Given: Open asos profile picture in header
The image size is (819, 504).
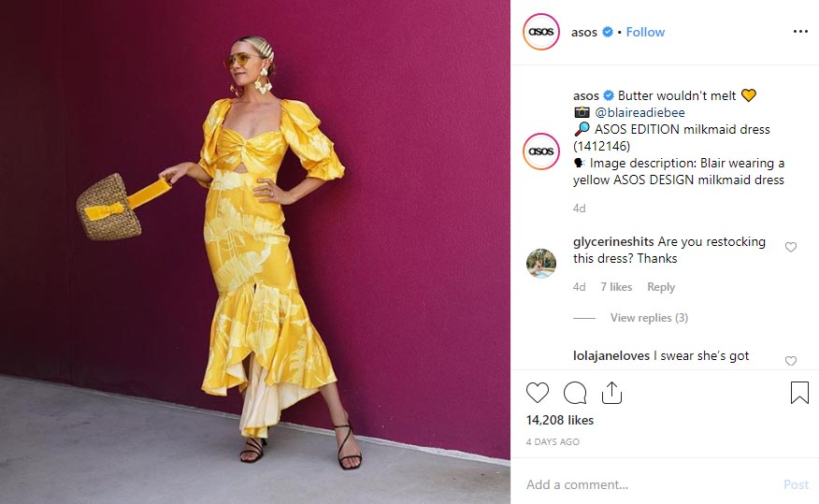Looking at the screenshot, I should click(x=541, y=32).
